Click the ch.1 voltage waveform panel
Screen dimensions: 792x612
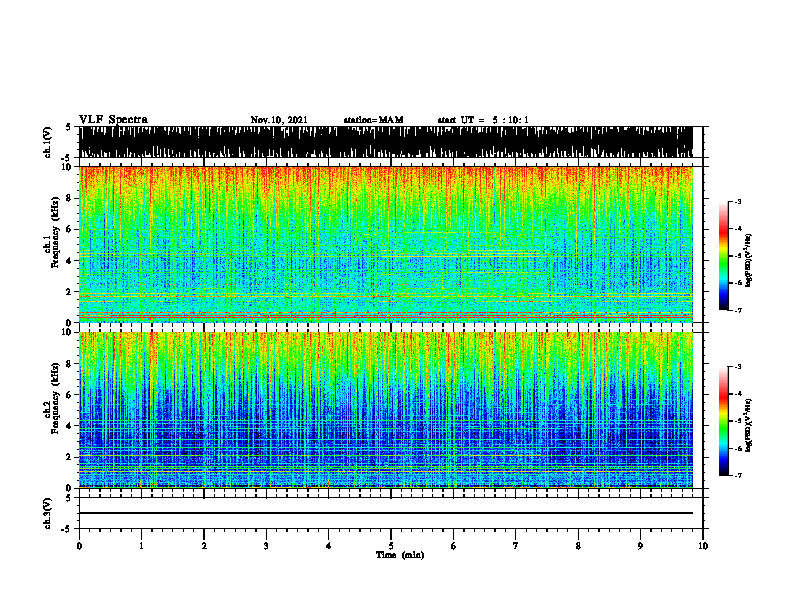pos(385,142)
